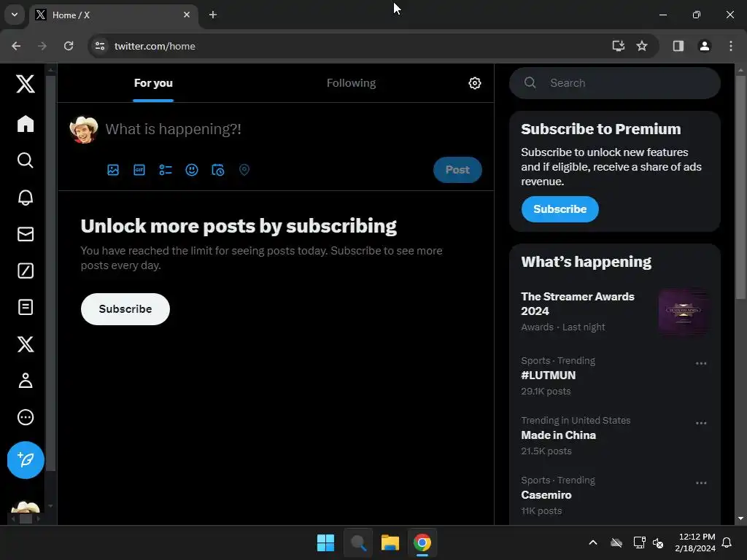Go to Home via house icon
Viewport: 747px width, 560px height.
pos(26,124)
